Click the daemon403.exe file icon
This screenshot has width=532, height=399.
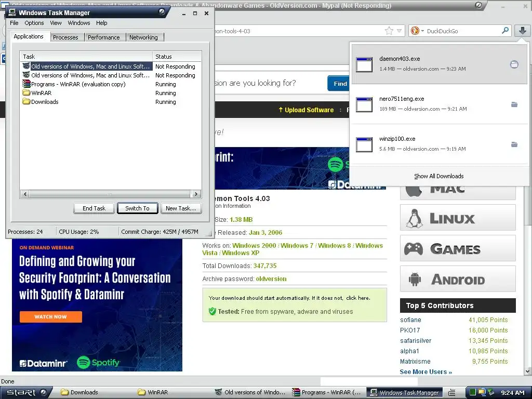pos(364,64)
